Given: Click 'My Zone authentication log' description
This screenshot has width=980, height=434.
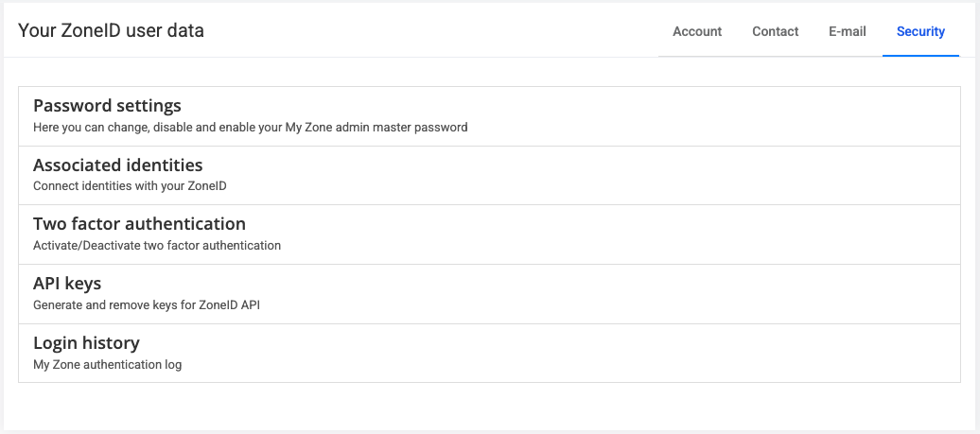Looking at the screenshot, I should tap(107, 364).
